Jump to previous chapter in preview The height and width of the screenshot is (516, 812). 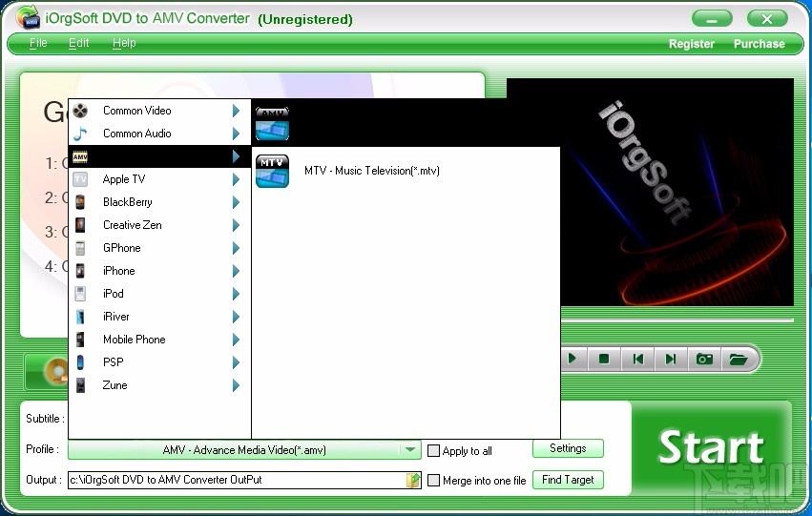pos(638,359)
